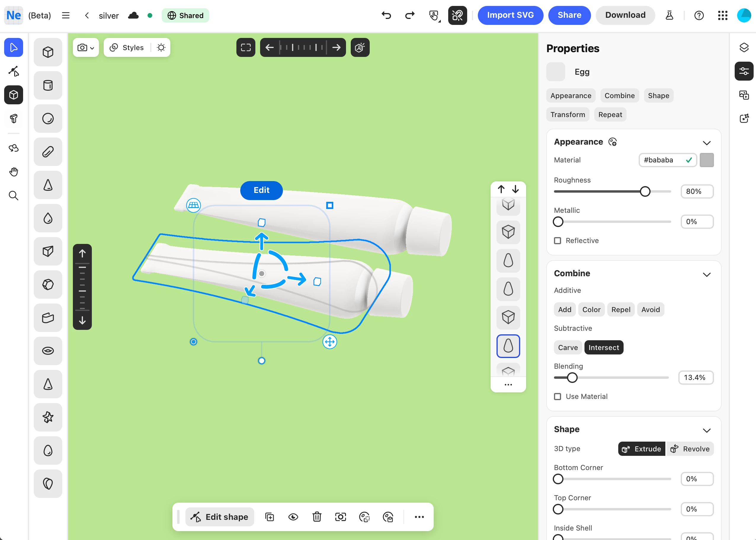This screenshot has width=756, height=540.
Task: Select the cylinder shape tool
Action: tap(48, 85)
